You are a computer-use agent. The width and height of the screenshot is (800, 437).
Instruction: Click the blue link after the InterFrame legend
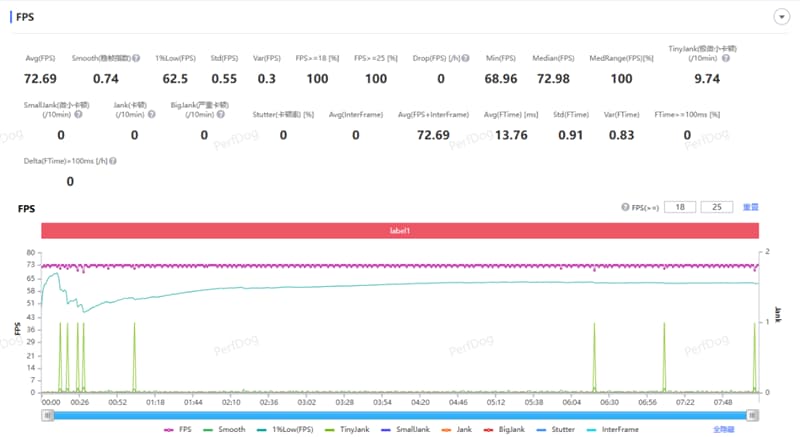pos(723,429)
